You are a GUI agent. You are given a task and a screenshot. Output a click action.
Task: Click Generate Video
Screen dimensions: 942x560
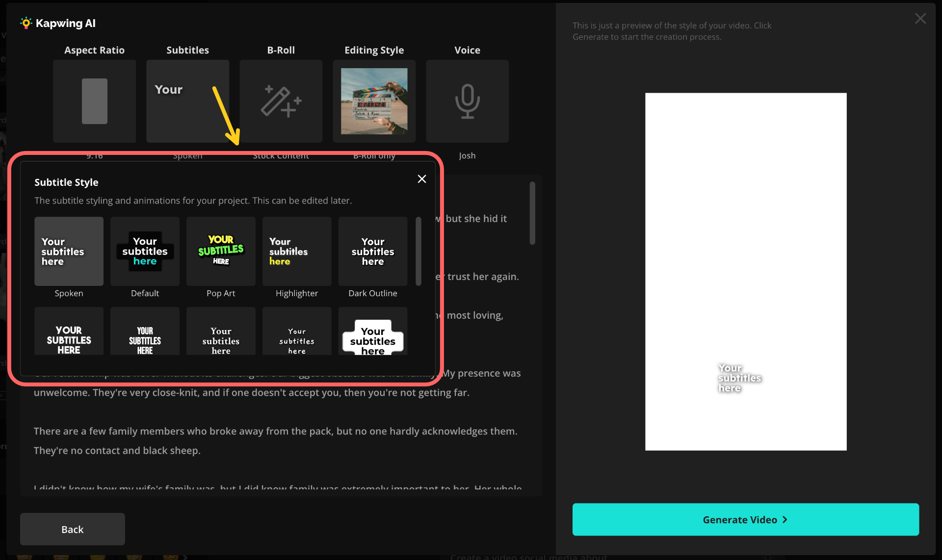point(745,520)
